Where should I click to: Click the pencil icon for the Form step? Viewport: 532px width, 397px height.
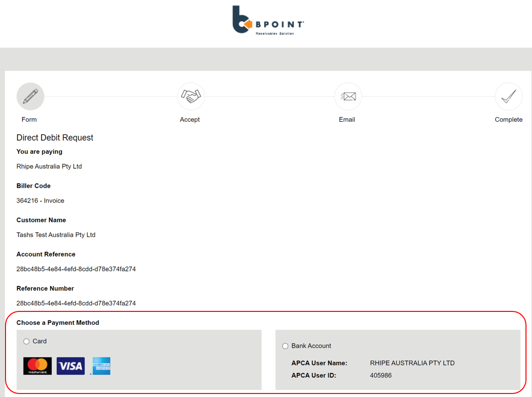point(30,96)
